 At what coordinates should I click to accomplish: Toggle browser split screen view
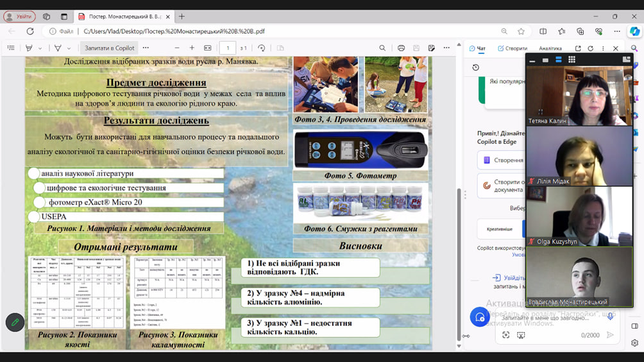pos(543,31)
